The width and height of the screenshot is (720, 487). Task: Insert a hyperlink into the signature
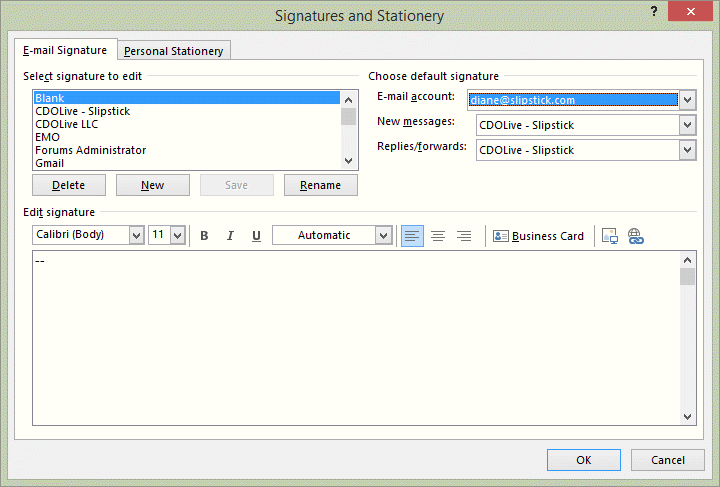pyautogui.click(x=635, y=236)
